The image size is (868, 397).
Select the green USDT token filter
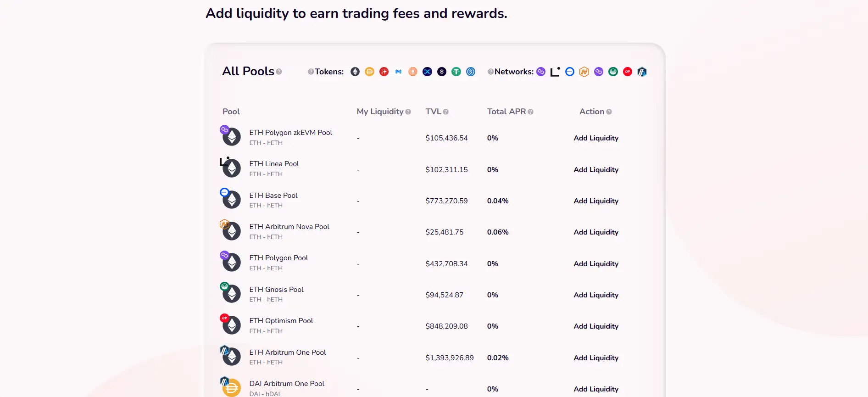pyautogui.click(x=456, y=72)
